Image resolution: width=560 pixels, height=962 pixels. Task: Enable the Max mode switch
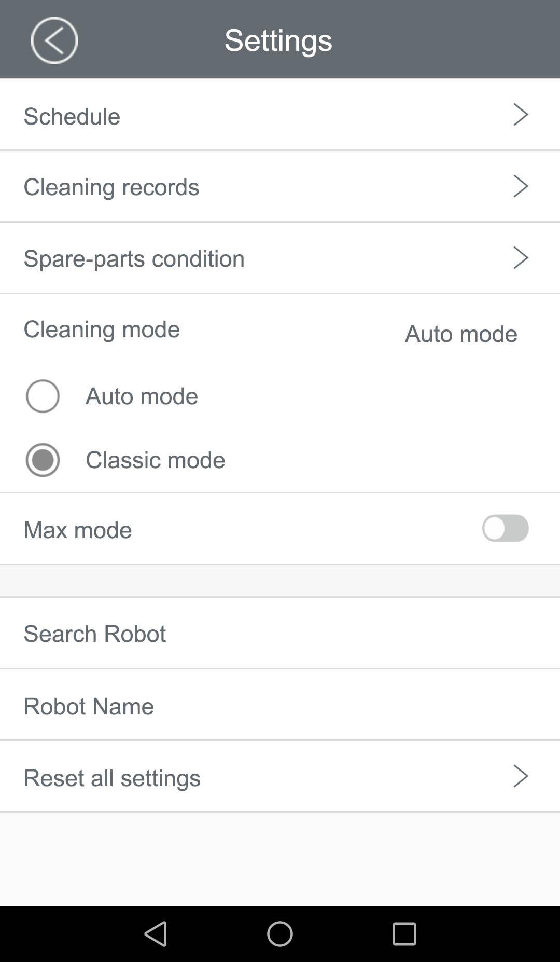click(505, 528)
